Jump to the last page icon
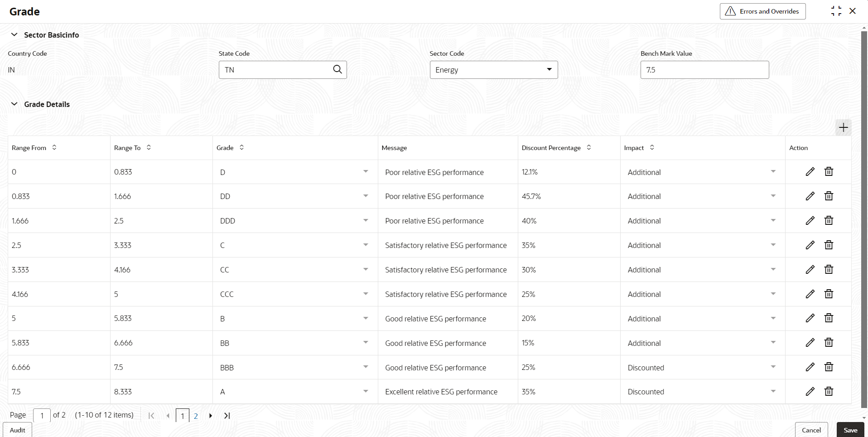The image size is (868, 437). pos(227,416)
